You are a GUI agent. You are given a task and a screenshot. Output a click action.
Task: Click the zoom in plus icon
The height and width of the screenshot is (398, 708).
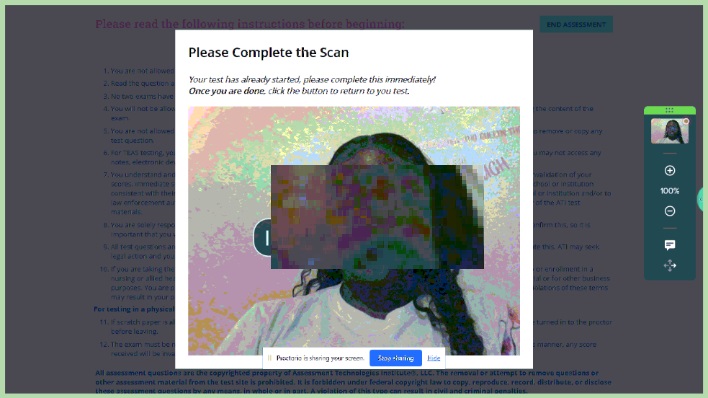click(x=670, y=170)
